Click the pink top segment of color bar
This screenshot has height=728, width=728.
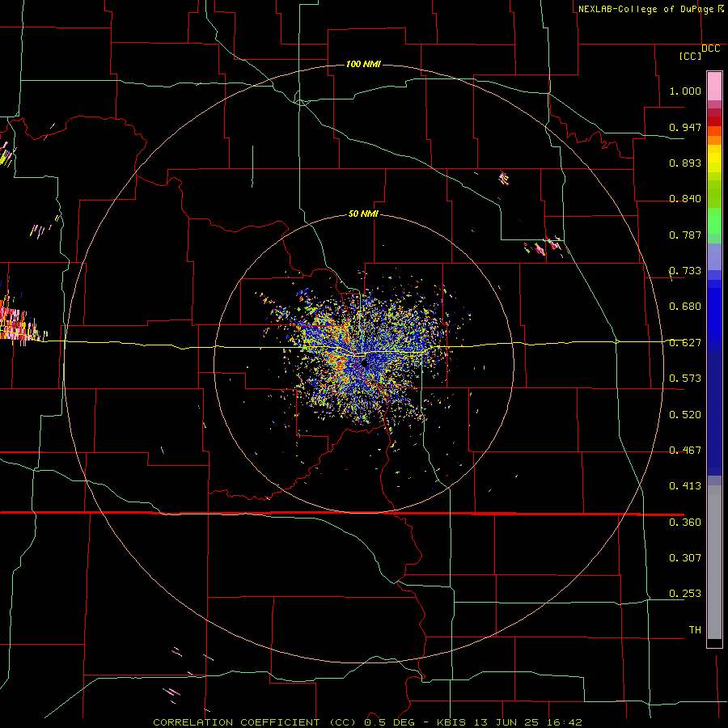click(714, 87)
